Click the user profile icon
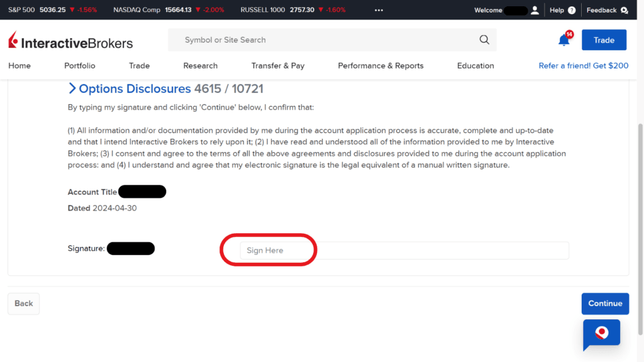 [535, 10]
